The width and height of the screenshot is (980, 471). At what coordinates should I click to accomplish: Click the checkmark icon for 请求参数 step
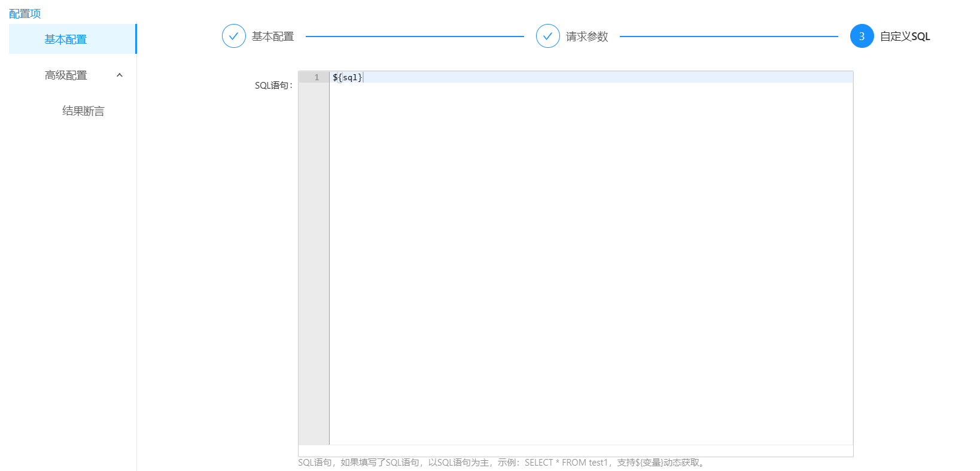[547, 36]
